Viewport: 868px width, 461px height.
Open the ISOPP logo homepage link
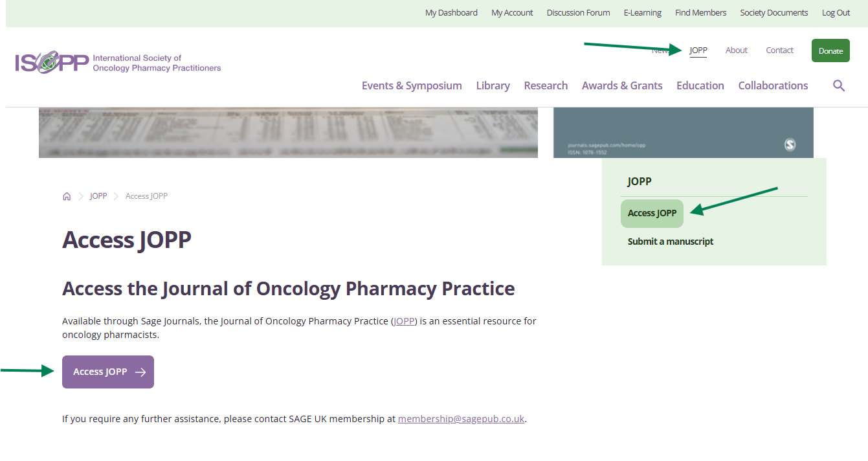click(118, 62)
